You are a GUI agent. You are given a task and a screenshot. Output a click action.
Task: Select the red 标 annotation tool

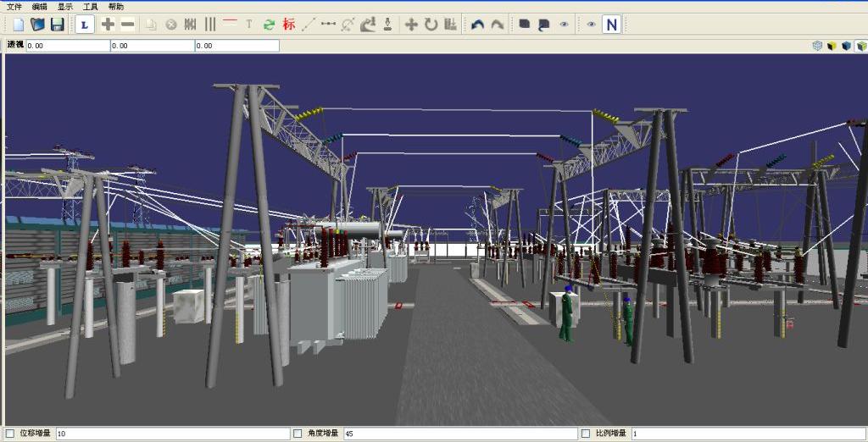pyautogui.click(x=289, y=25)
